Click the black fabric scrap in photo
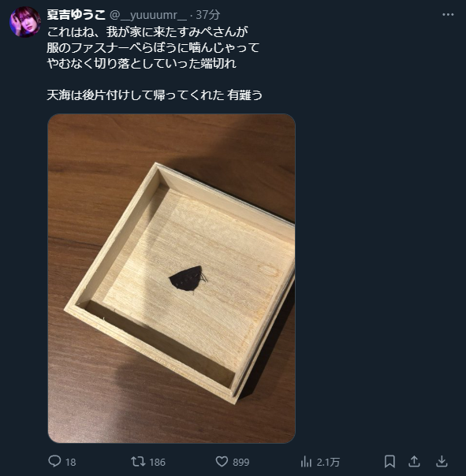The image size is (466, 476). tap(188, 279)
